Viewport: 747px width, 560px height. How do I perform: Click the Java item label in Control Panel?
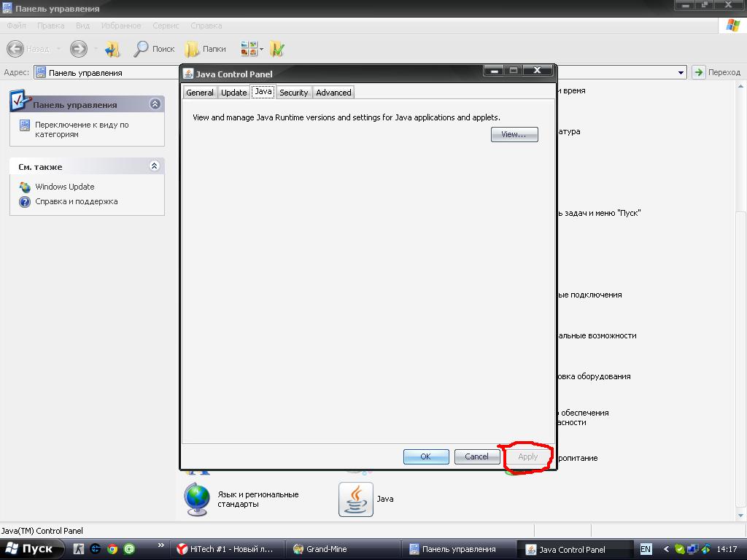pos(385,499)
